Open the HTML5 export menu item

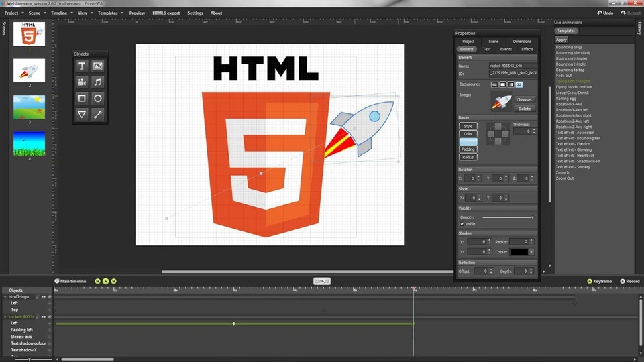(166, 13)
